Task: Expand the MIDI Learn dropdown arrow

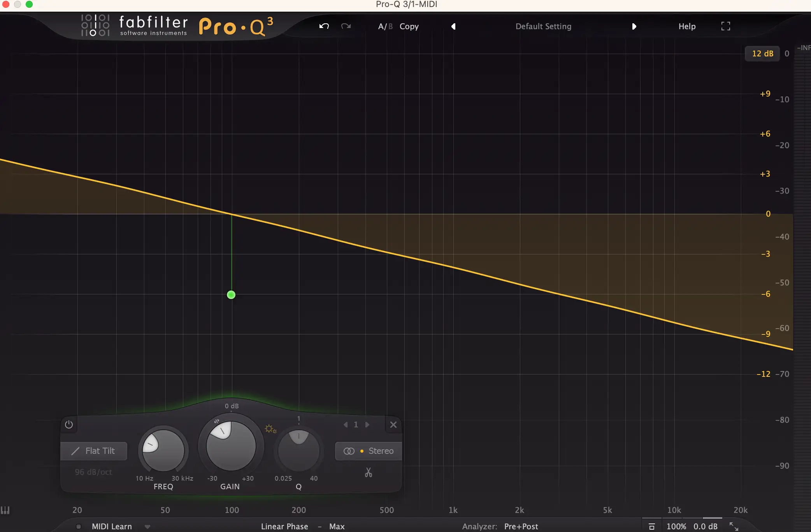Action: [x=147, y=527]
